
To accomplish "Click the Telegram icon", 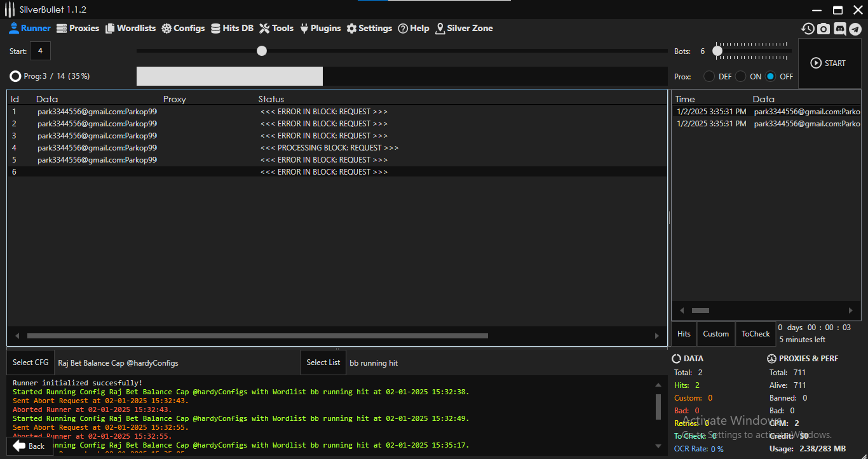I will (x=855, y=29).
